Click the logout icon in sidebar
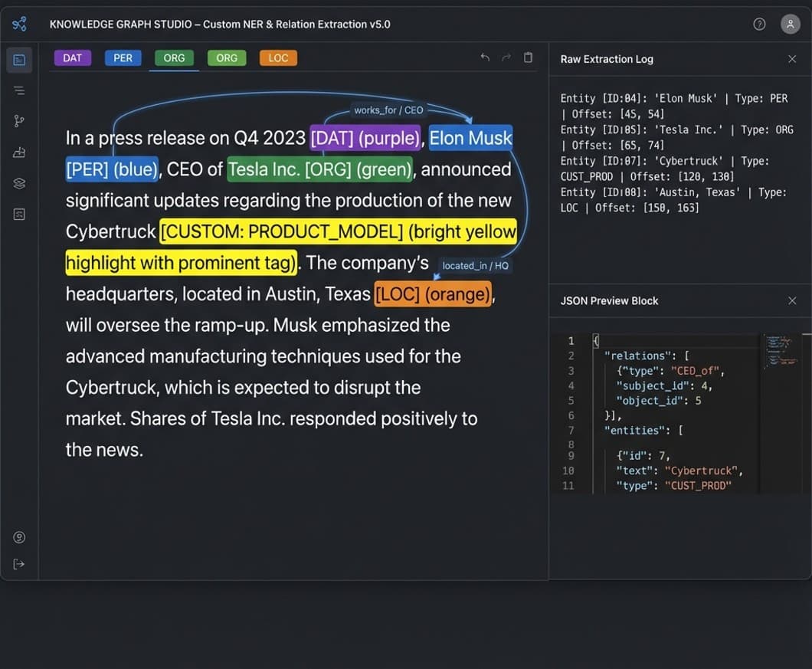The image size is (812, 669). [x=19, y=564]
